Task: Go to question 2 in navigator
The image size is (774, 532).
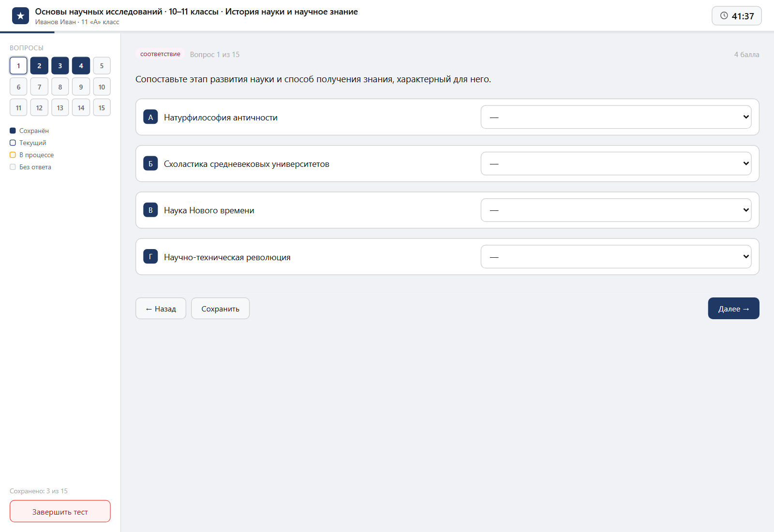Action: coord(39,66)
